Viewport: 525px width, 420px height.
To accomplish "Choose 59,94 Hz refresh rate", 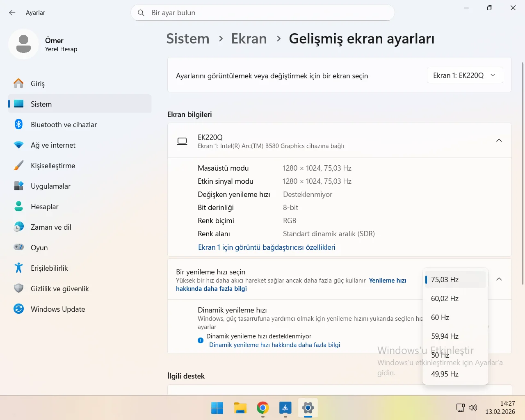I will click(455, 336).
